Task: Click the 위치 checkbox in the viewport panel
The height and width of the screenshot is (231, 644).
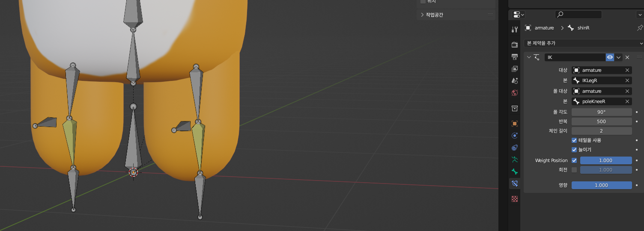Action: pos(423,1)
